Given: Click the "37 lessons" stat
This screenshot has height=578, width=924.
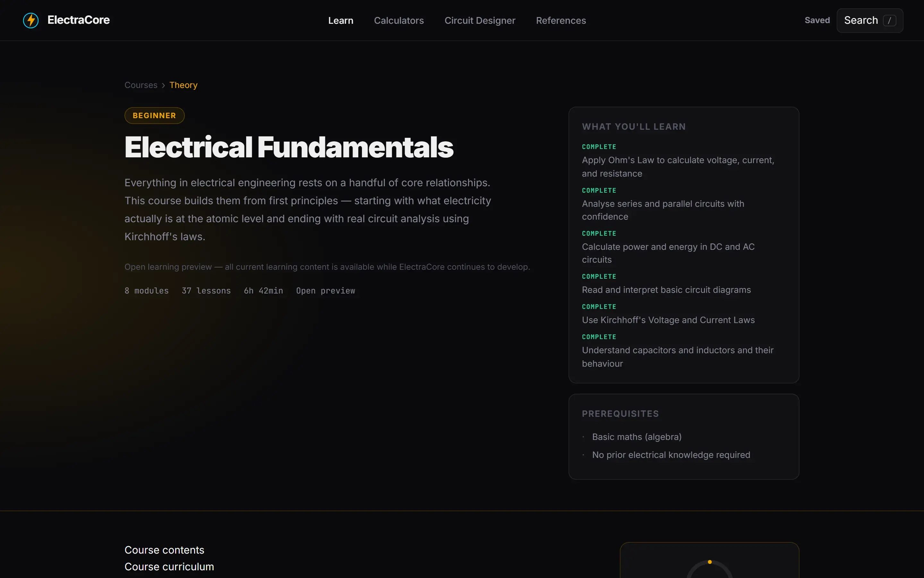Looking at the screenshot, I should click(206, 291).
